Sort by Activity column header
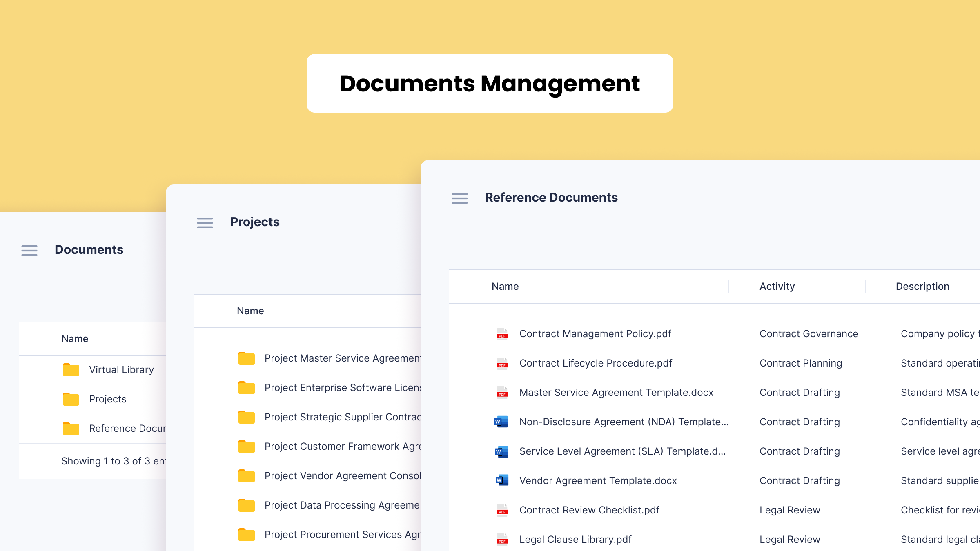This screenshot has width=980, height=551. pos(777,287)
